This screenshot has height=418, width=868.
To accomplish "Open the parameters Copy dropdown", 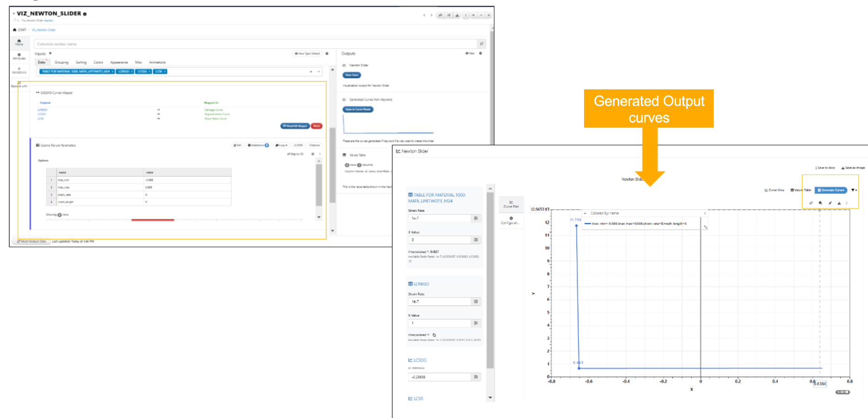I will (x=281, y=145).
